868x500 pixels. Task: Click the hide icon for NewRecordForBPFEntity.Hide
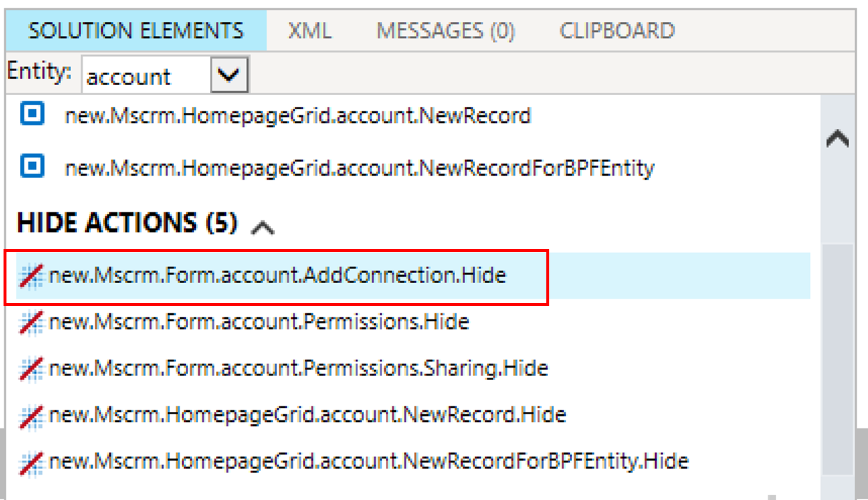coord(31,462)
